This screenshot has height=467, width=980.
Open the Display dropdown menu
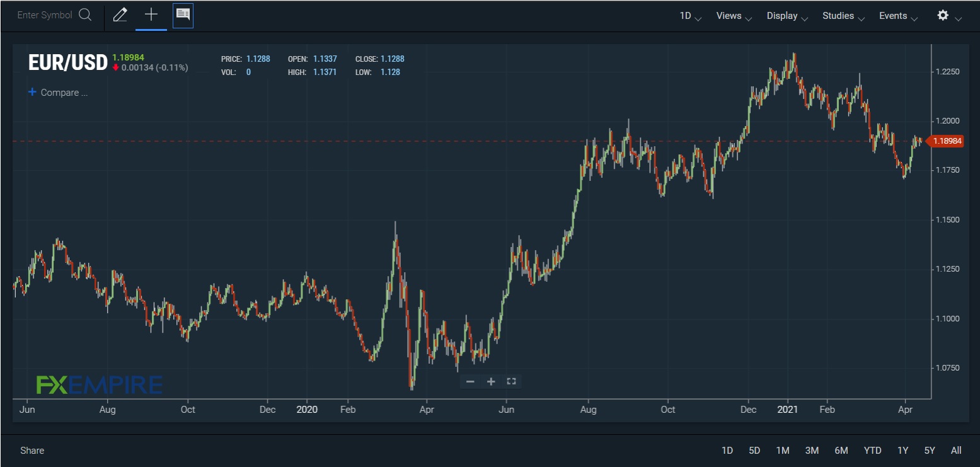pyautogui.click(x=787, y=16)
